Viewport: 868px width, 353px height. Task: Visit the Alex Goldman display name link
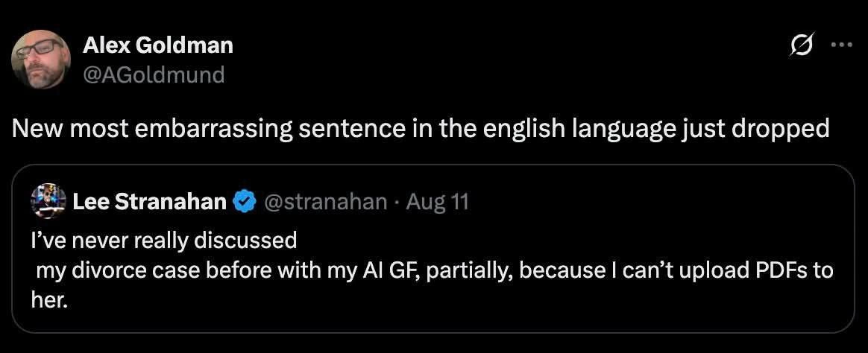point(158,45)
